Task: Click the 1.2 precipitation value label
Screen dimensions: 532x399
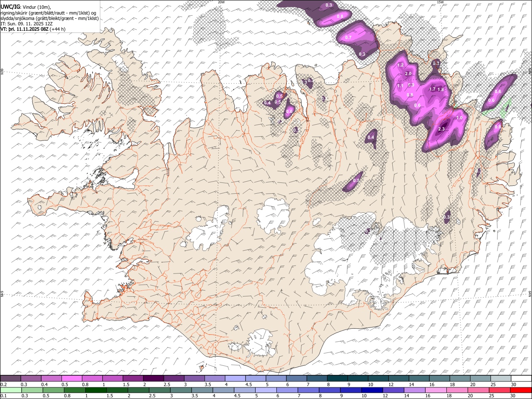Action: [401, 65]
